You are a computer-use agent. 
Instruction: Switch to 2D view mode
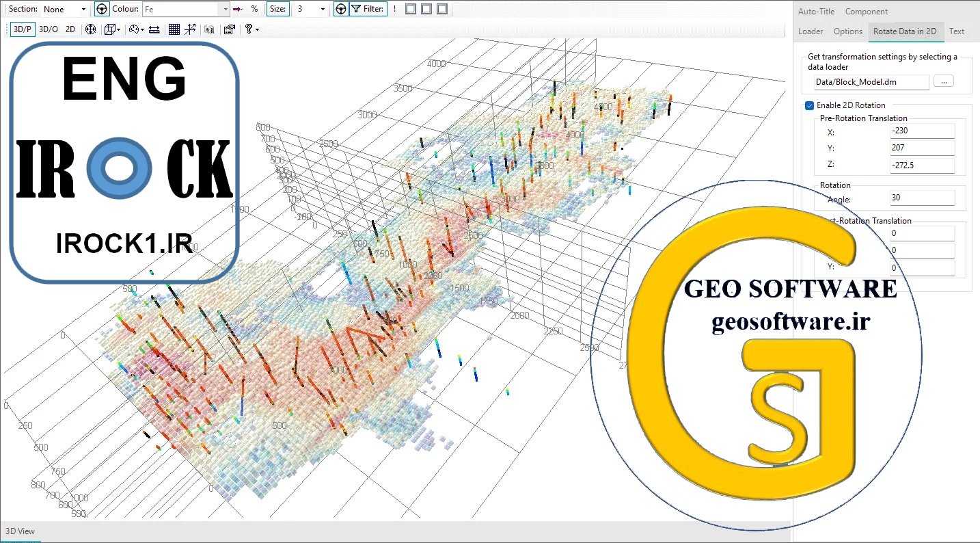(70, 29)
